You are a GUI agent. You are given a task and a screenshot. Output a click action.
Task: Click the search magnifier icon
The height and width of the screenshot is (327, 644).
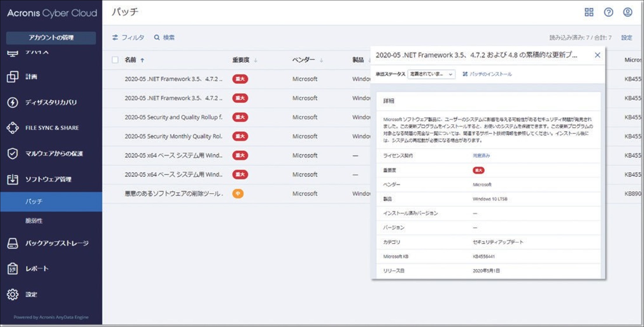click(157, 37)
